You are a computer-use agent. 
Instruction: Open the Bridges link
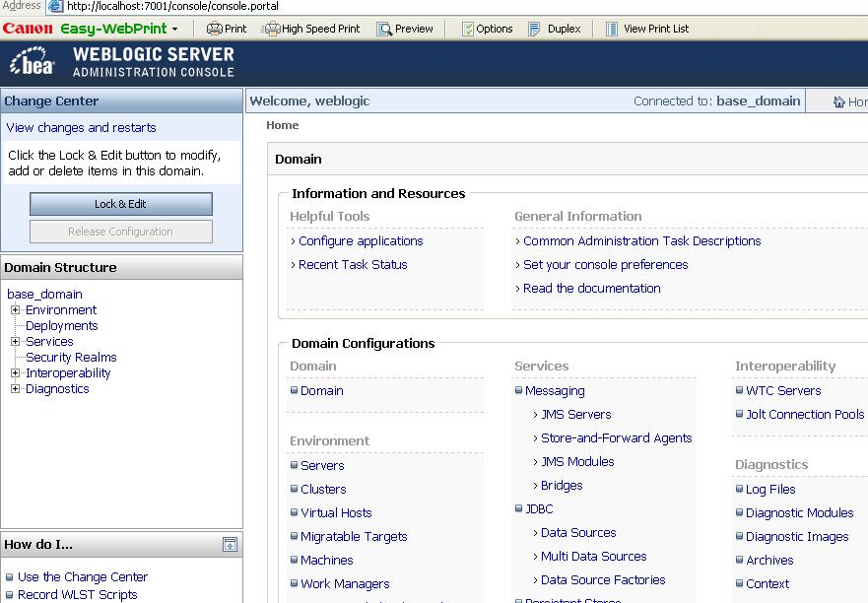click(562, 486)
